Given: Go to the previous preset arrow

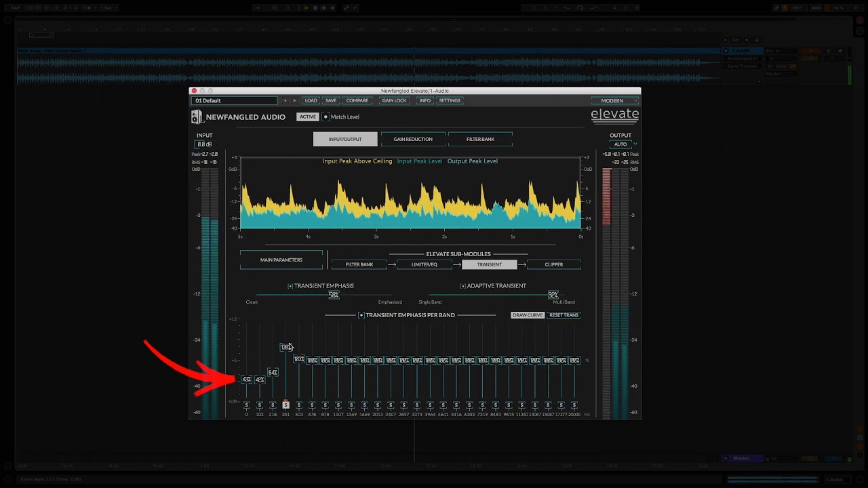Looking at the screenshot, I should 285,100.
